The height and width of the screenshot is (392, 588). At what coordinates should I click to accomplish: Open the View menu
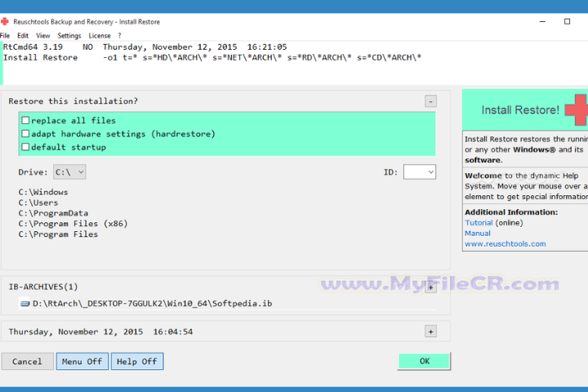(x=43, y=36)
